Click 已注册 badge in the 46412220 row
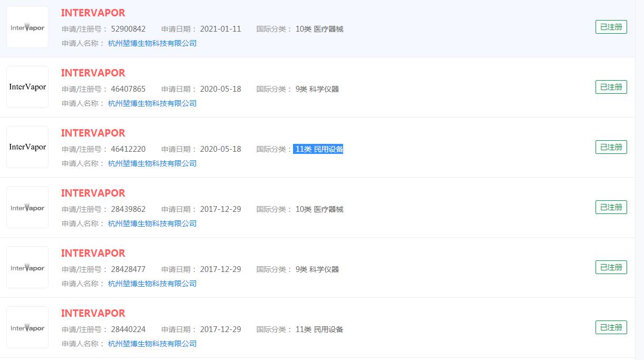 click(611, 147)
